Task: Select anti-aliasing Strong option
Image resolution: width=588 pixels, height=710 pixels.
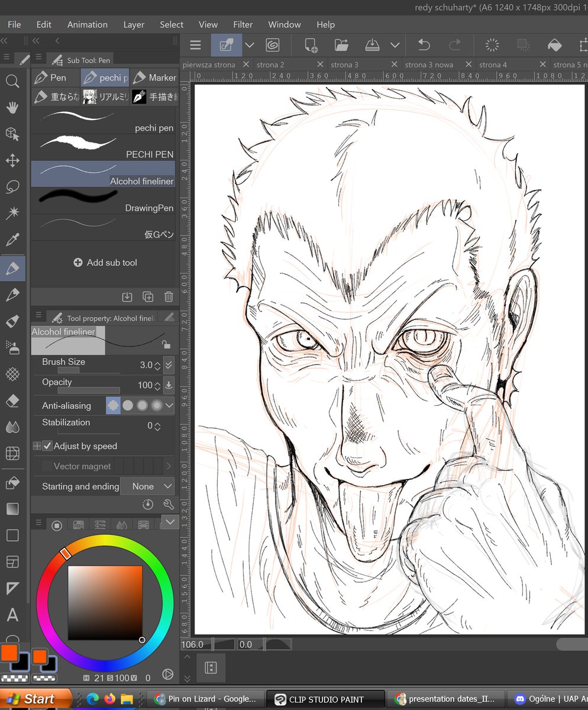Action: [x=156, y=406]
